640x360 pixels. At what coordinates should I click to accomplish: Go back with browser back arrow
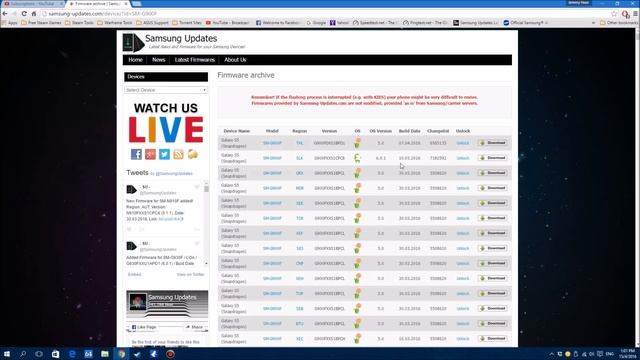coord(5,13)
